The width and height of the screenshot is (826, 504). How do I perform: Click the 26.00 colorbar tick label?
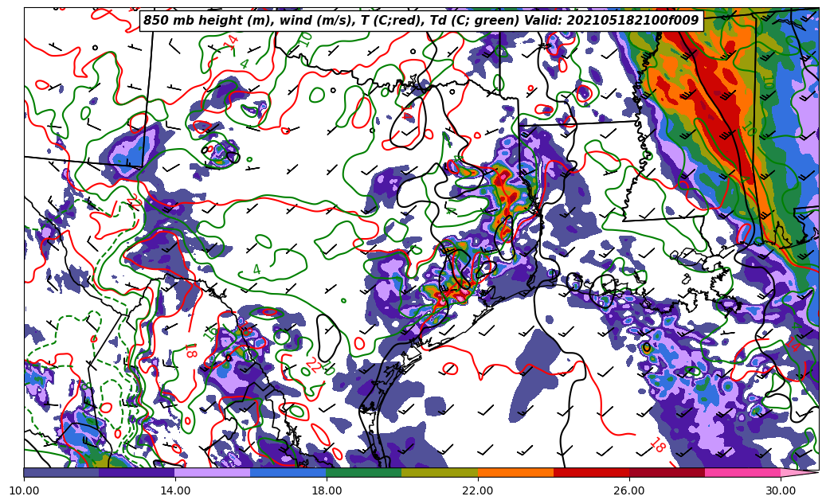(629, 490)
